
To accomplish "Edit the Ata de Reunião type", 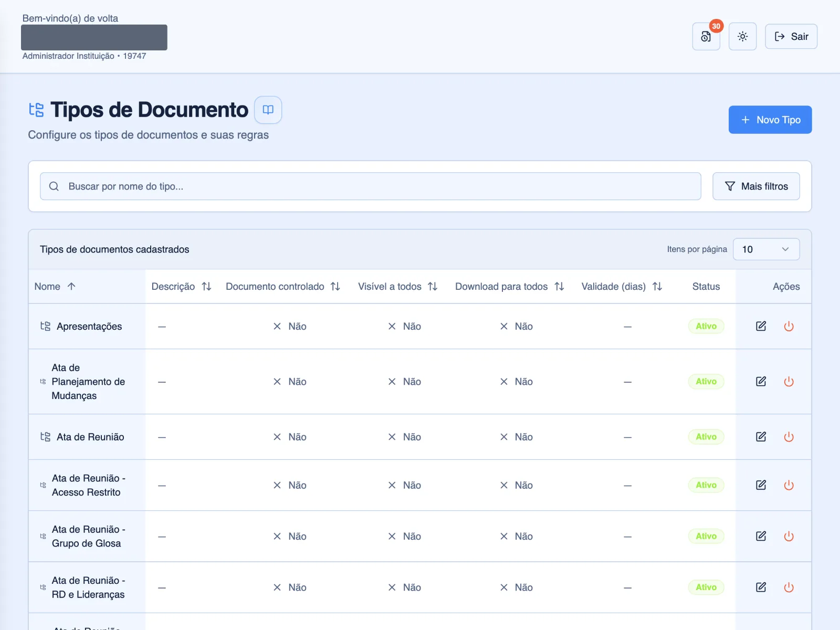I will 761,436.
